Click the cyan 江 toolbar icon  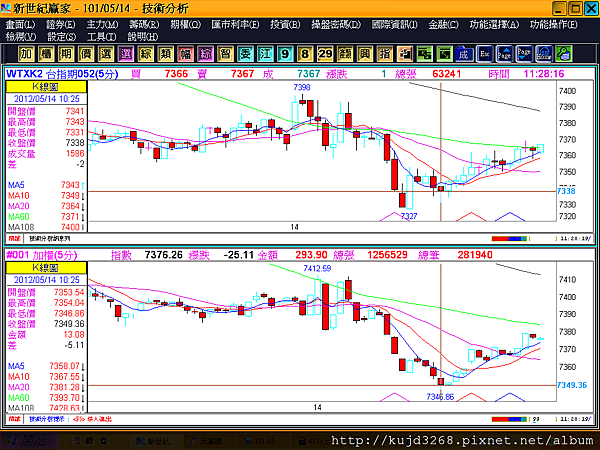tap(265, 54)
